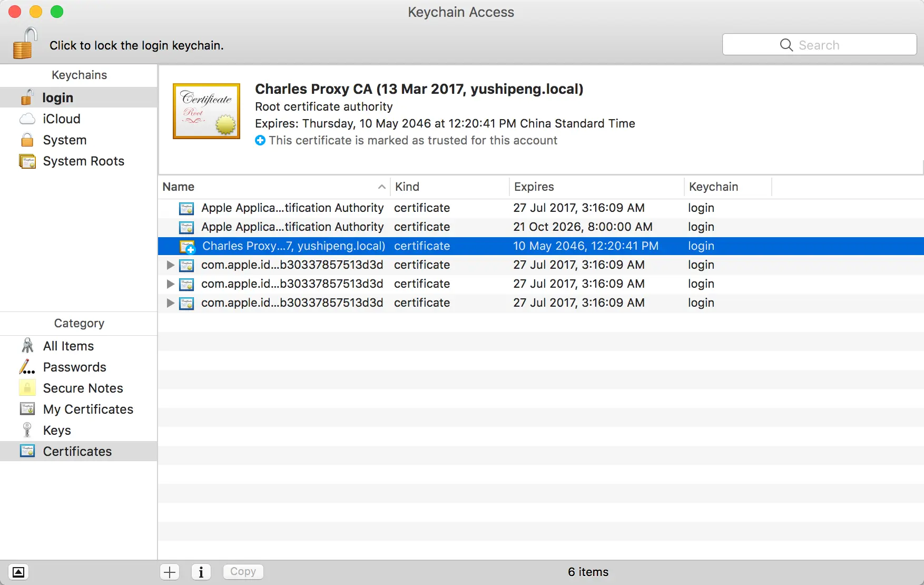Click the padlock icon to lock the keychain
Screen dimensions: 924x585
(25, 43)
